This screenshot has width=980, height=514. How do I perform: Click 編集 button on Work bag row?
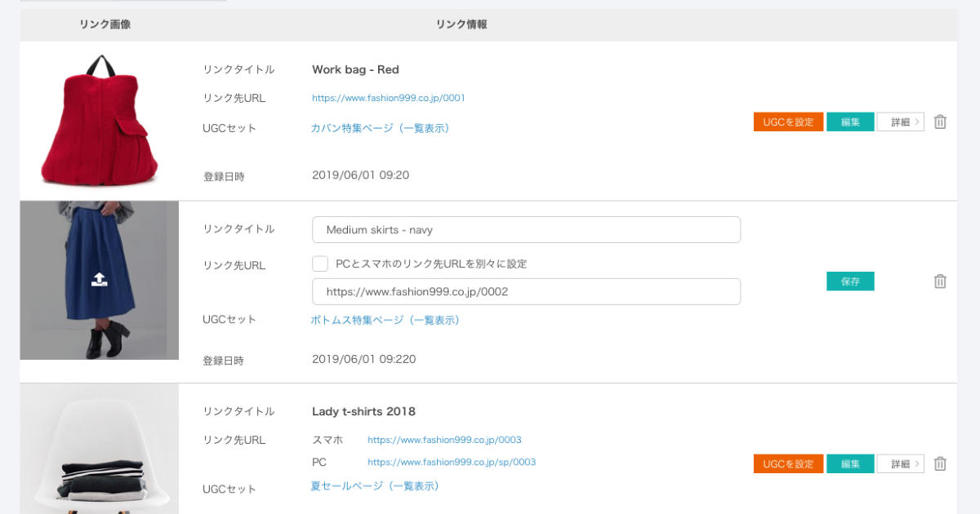click(850, 121)
